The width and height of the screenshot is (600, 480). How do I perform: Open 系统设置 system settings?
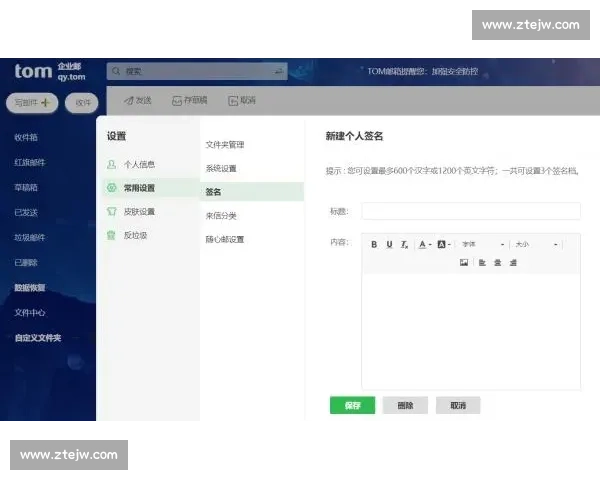tap(221, 168)
